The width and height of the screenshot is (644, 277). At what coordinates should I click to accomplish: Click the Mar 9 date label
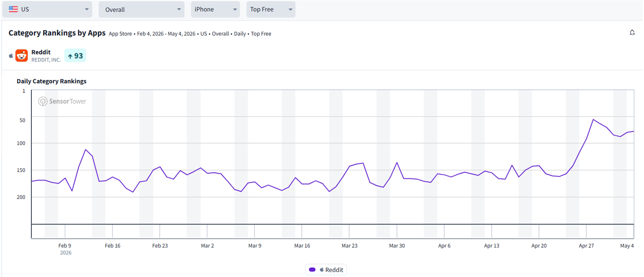tap(255, 246)
